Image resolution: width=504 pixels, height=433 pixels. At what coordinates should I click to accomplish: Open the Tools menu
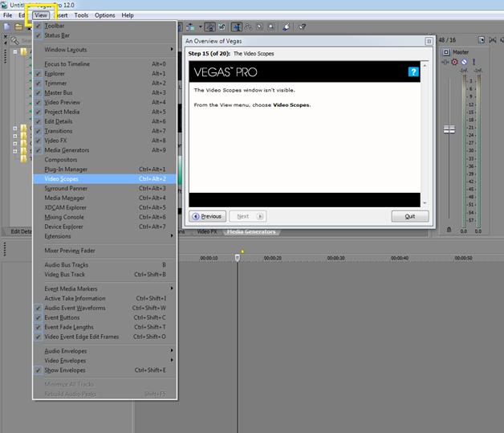[81, 15]
